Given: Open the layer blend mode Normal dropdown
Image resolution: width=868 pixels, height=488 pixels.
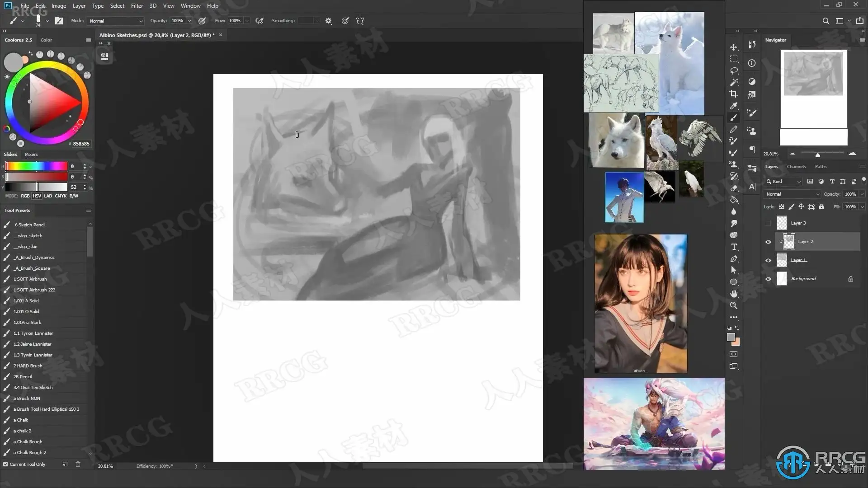Looking at the screenshot, I should point(792,194).
